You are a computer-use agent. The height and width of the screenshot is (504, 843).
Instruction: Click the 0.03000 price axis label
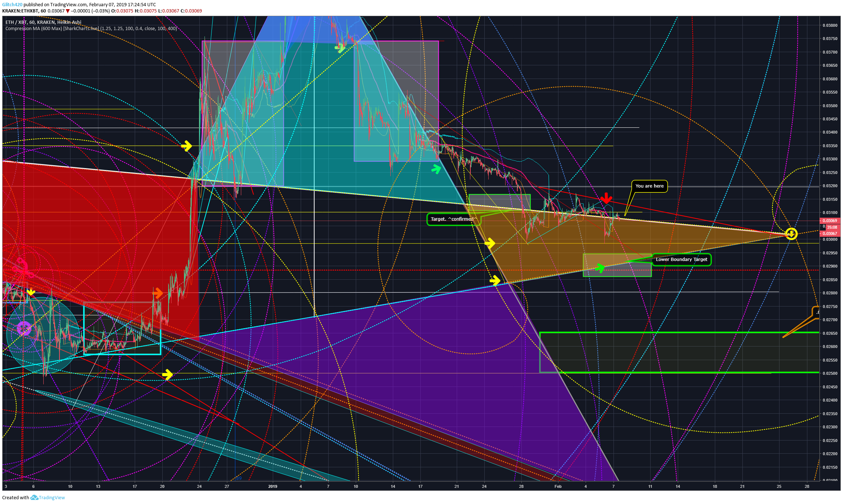click(x=830, y=240)
